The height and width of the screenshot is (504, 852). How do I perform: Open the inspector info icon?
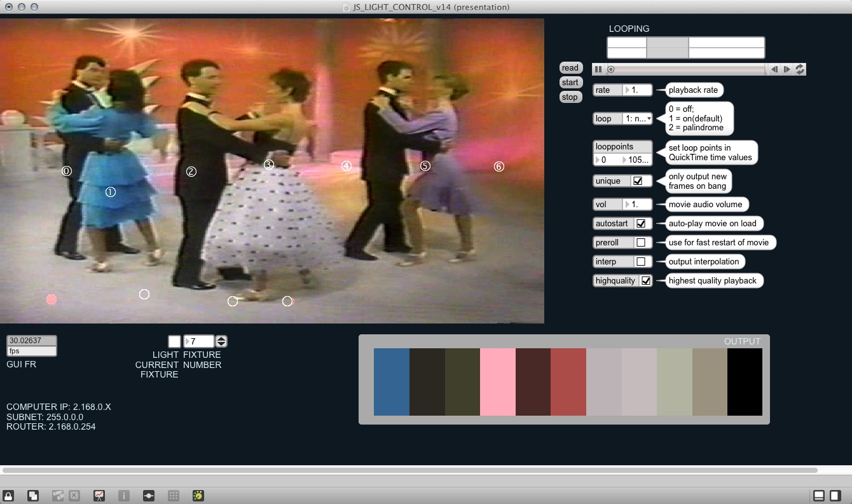pyautogui.click(x=124, y=496)
